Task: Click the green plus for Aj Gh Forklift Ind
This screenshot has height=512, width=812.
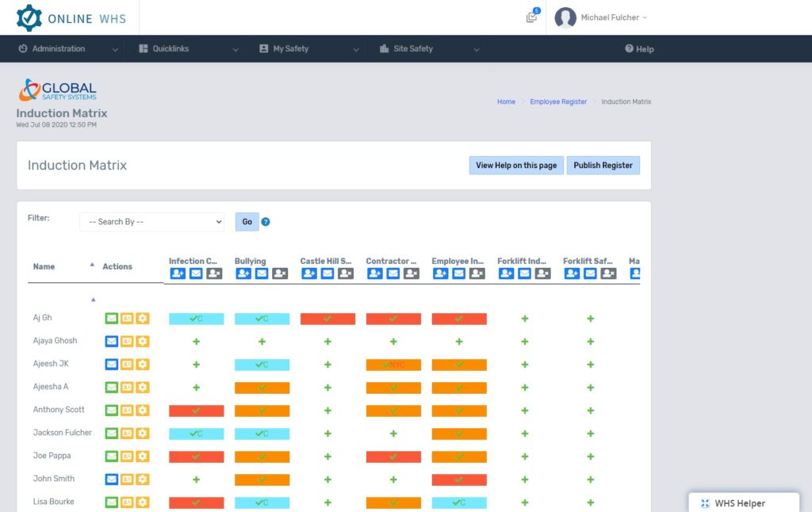Action: pos(524,319)
